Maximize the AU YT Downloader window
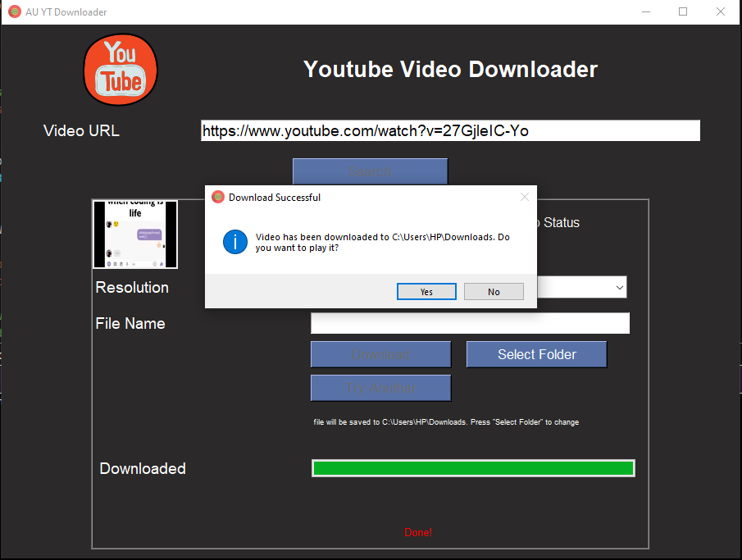742x560 pixels. click(683, 11)
